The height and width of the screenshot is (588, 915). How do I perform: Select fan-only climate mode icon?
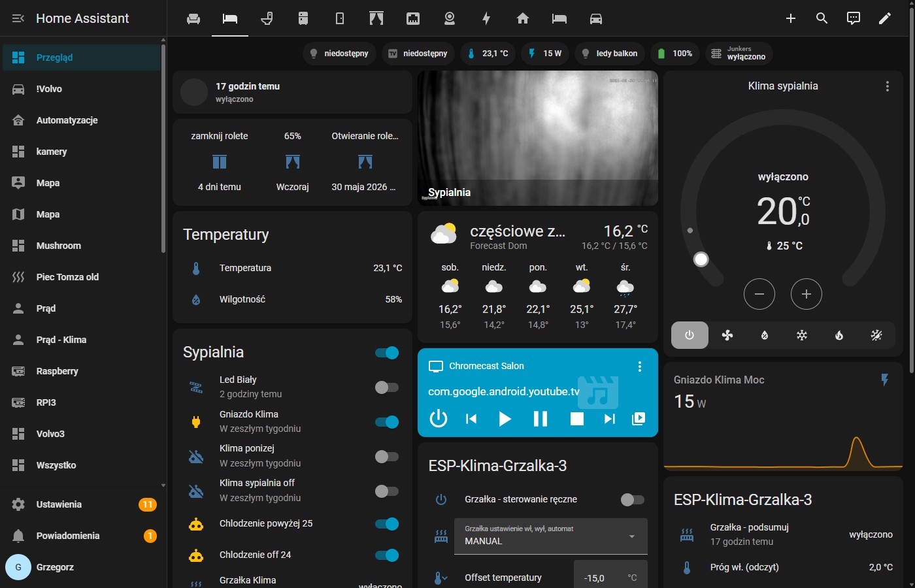click(727, 335)
